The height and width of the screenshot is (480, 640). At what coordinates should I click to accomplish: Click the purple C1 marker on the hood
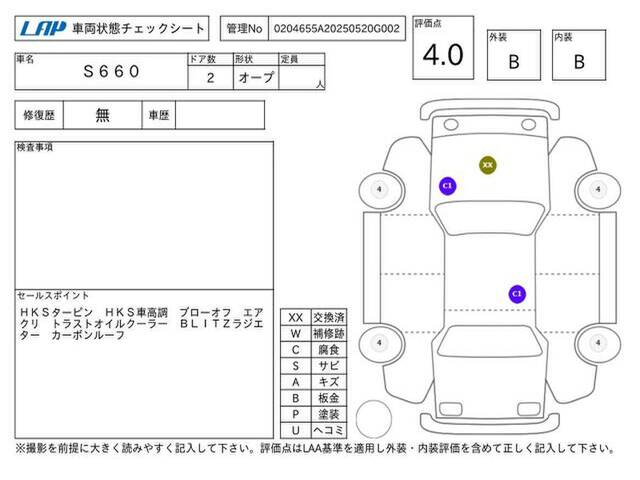[447, 186]
